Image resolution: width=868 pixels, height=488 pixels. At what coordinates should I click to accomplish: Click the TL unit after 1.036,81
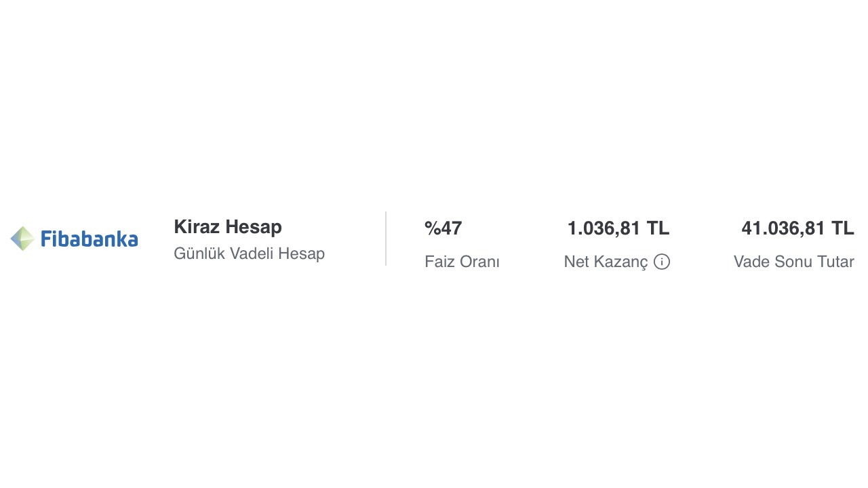point(658,228)
